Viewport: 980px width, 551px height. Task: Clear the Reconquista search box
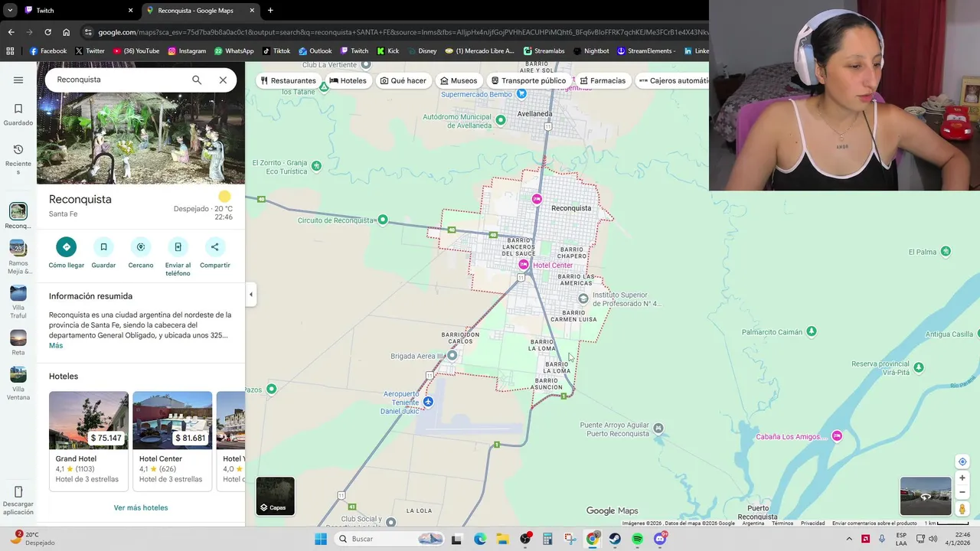tap(223, 80)
